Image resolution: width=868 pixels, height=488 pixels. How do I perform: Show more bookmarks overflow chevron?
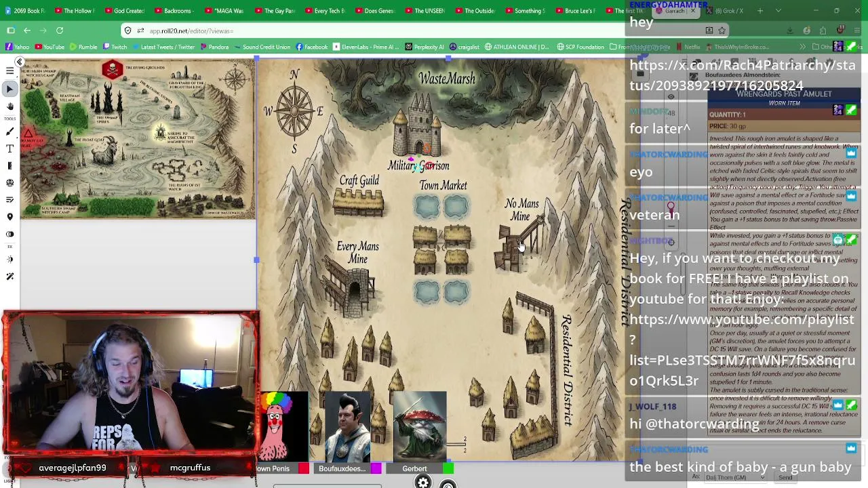click(802, 47)
